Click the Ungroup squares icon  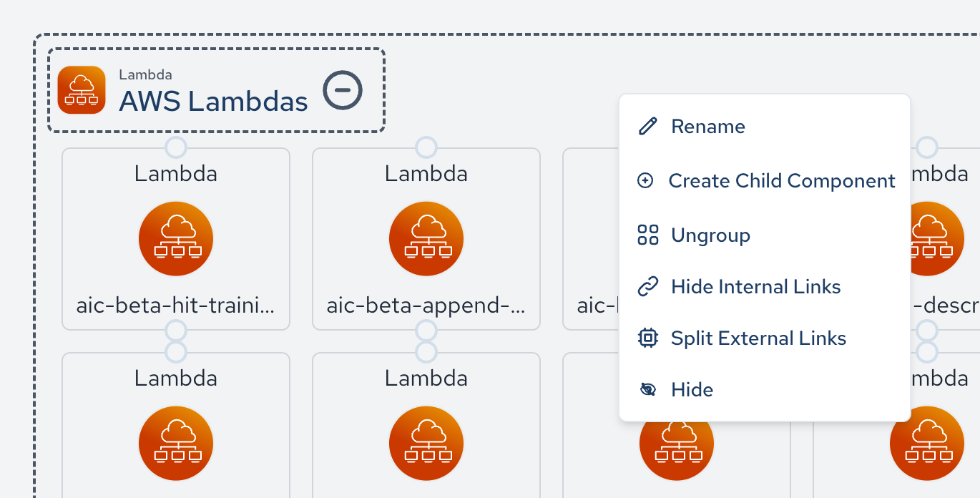[647, 235]
